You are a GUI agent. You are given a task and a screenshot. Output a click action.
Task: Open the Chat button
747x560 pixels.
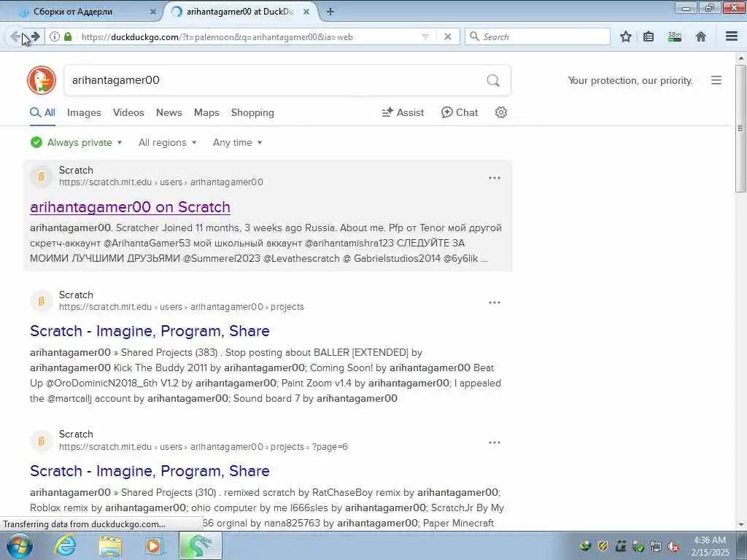point(460,113)
